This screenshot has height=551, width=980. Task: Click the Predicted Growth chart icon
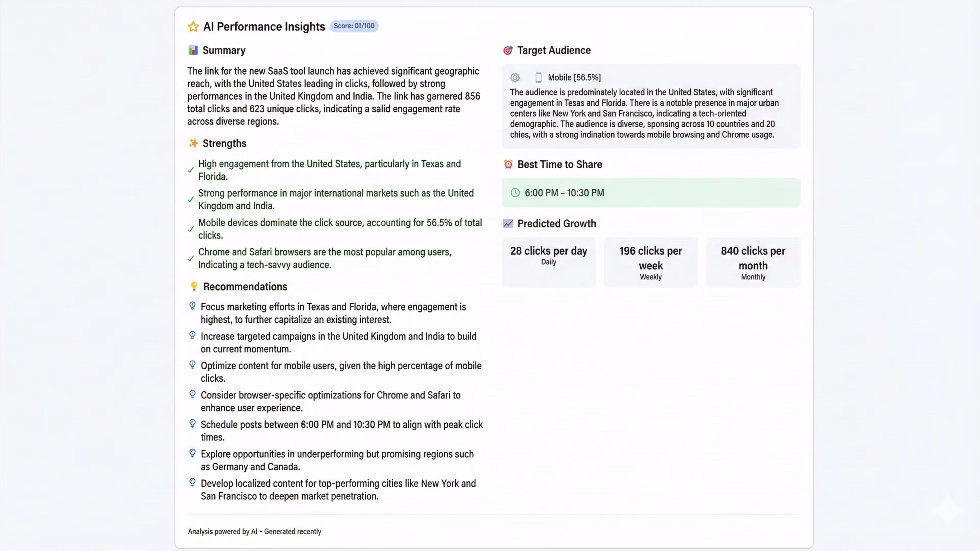[508, 223]
